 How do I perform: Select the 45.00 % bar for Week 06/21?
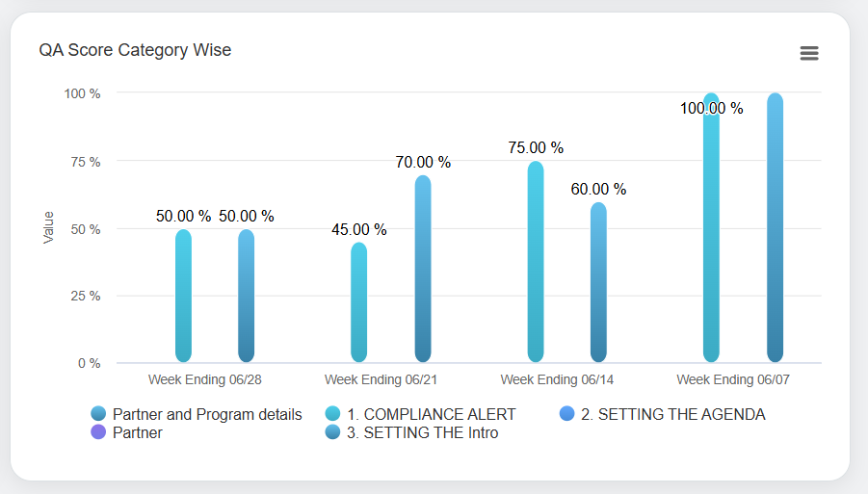359,303
